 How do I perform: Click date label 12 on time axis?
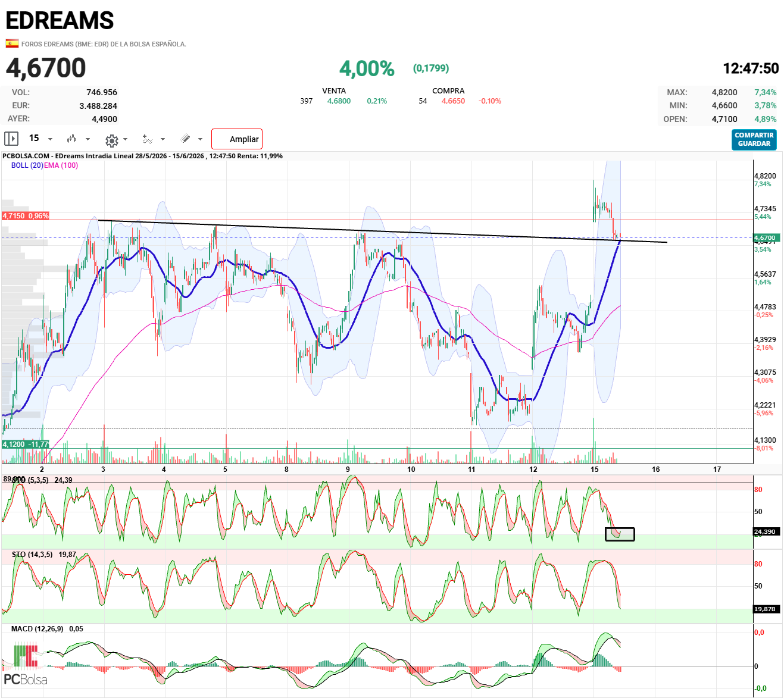[533, 469]
